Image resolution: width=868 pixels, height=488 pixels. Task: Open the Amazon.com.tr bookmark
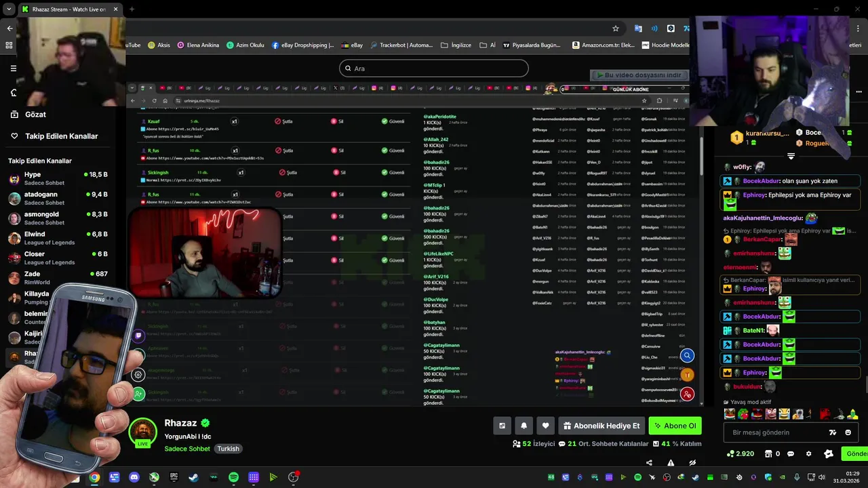[604, 45]
